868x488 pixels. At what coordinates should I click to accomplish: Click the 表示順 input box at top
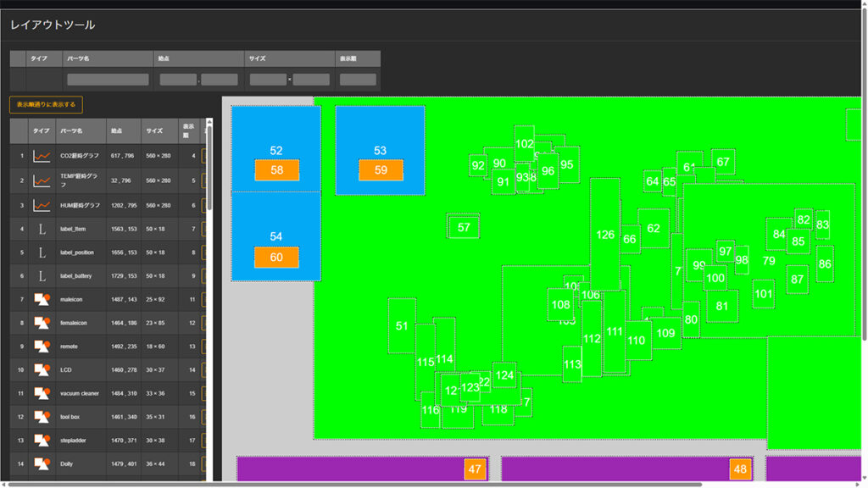(x=358, y=80)
